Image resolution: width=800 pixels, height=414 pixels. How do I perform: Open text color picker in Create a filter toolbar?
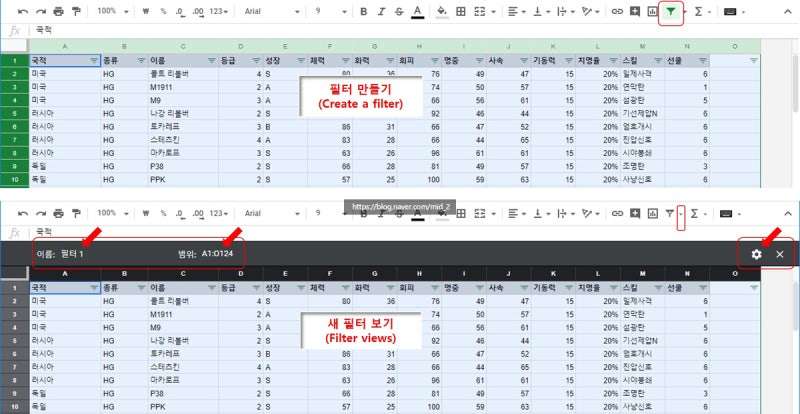pos(418,12)
